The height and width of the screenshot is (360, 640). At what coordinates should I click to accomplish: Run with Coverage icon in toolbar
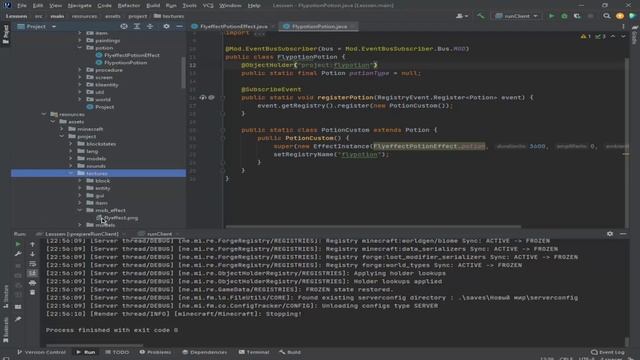[x=577, y=16]
